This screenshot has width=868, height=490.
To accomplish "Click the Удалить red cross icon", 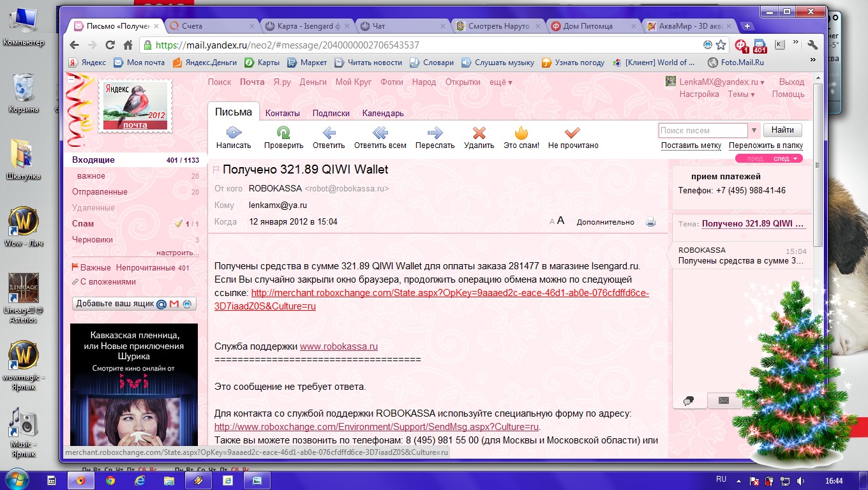I will [x=479, y=133].
